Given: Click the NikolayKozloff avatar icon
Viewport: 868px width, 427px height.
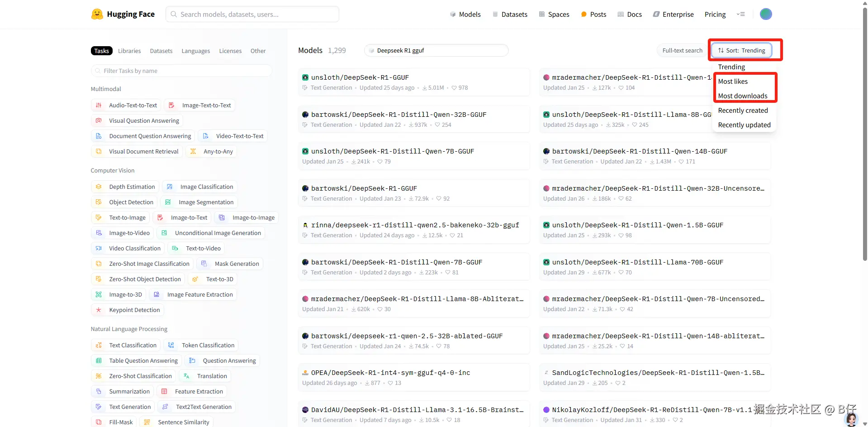Looking at the screenshot, I should coord(546,410).
